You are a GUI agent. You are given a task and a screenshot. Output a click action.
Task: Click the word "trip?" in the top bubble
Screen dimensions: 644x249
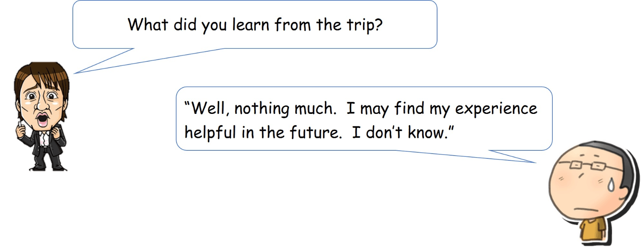(364, 26)
